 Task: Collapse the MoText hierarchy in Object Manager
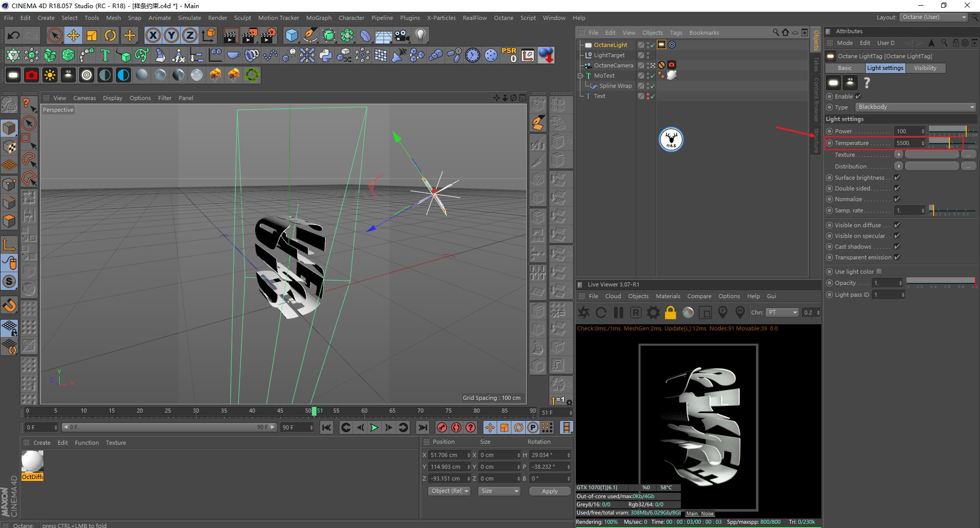click(580, 75)
